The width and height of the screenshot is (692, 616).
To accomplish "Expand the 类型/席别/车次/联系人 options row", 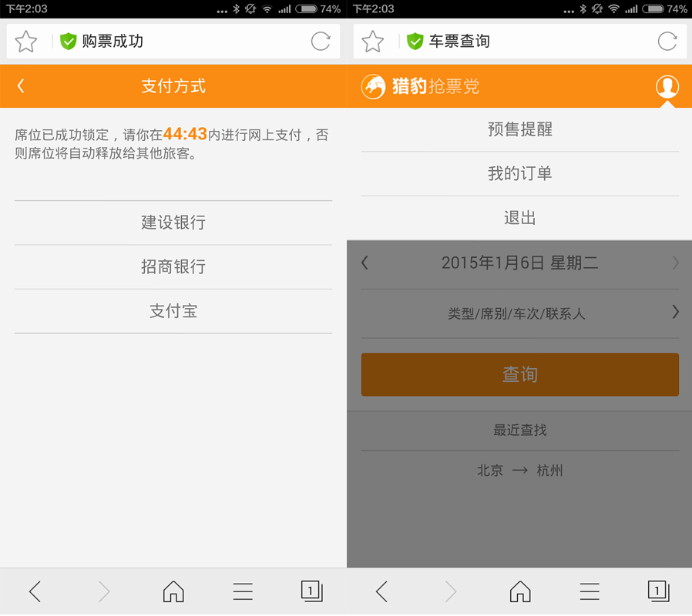I will click(x=520, y=314).
